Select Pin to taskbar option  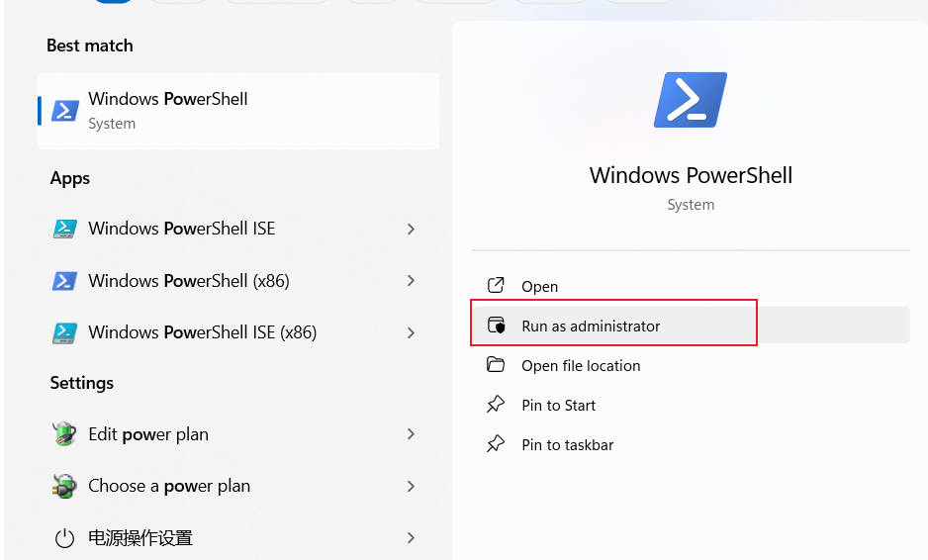(567, 445)
